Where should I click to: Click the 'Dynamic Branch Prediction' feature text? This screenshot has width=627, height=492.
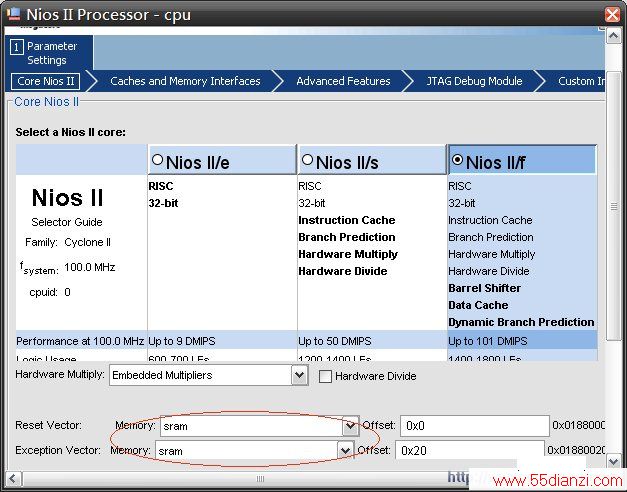click(x=521, y=322)
